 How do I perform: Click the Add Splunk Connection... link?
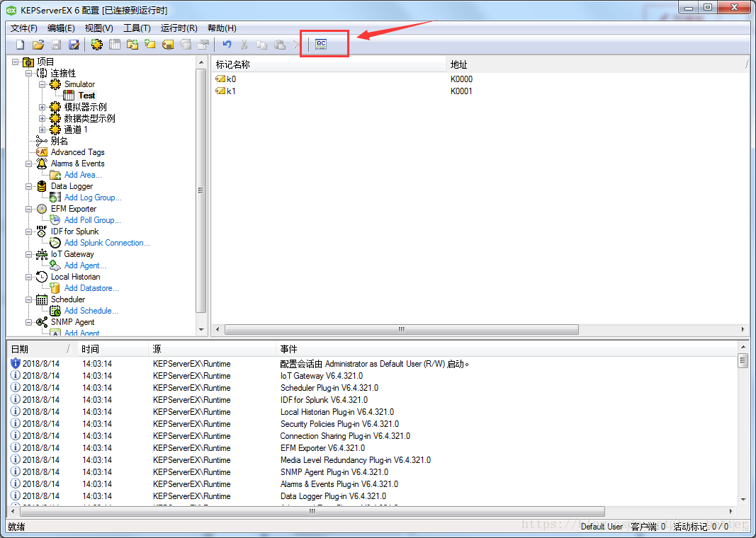[107, 243]
